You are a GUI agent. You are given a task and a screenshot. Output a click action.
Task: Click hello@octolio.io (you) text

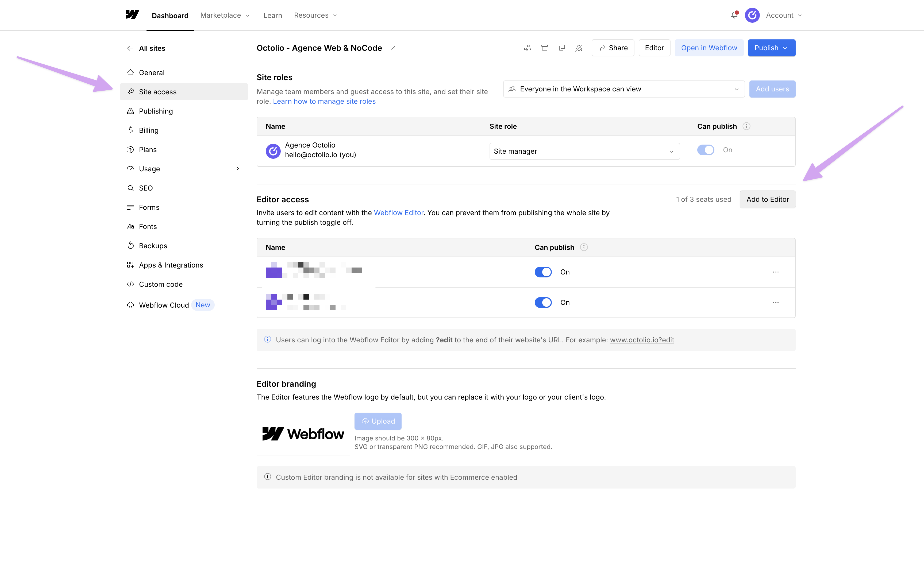[320, 154]
